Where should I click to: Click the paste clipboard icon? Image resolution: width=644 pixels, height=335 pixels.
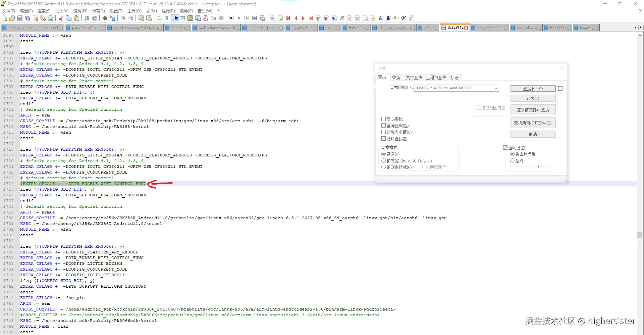tap(76, 18)
